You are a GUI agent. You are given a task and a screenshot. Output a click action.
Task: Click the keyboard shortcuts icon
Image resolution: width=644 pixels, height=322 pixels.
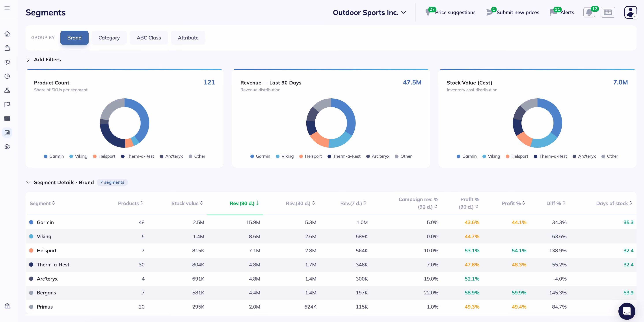[608, 13]
